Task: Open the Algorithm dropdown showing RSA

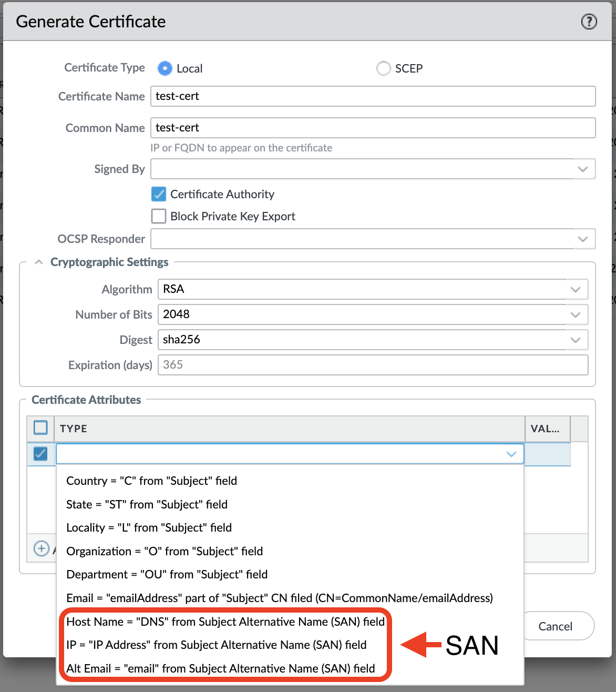Action: 576,289
